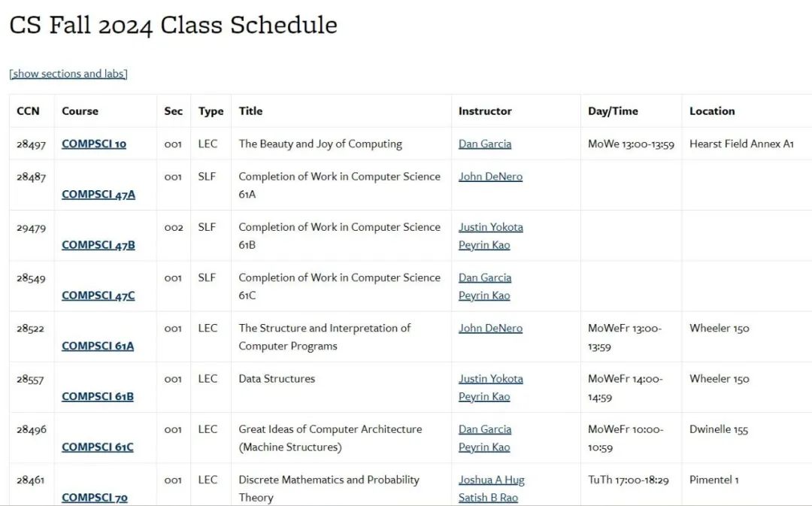This screenshot has width=812, height=506.
Task: Open the COMPSCI 61C course link
Action: click(97, 447)
